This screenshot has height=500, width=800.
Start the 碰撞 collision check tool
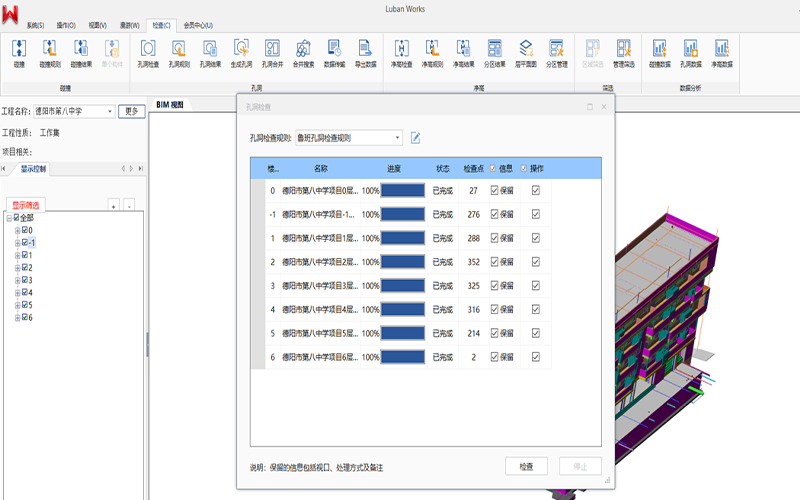pos(19,54)
